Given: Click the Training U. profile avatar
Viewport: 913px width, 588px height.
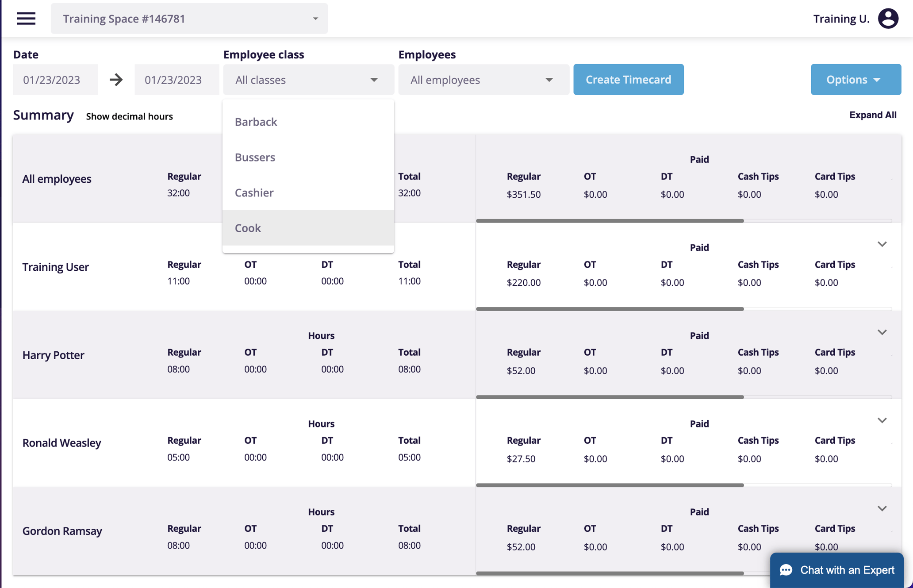Looking at the screenshot, I should [x=888, y=18].
